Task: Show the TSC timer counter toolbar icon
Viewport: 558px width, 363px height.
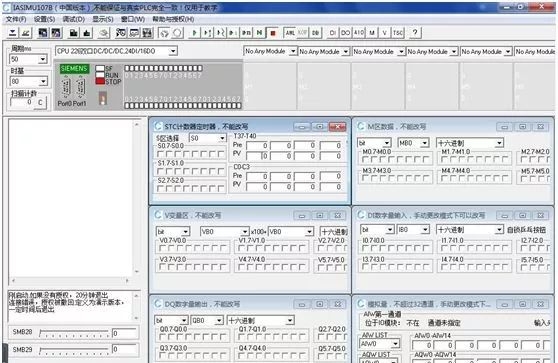Action: [398, 33]
